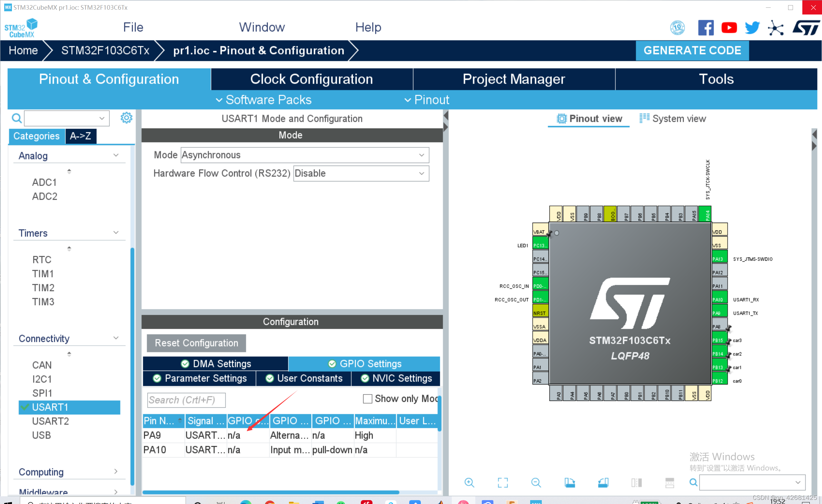Collapse the Connectivity category
The image size is (822, 504).
coord(116,338)
